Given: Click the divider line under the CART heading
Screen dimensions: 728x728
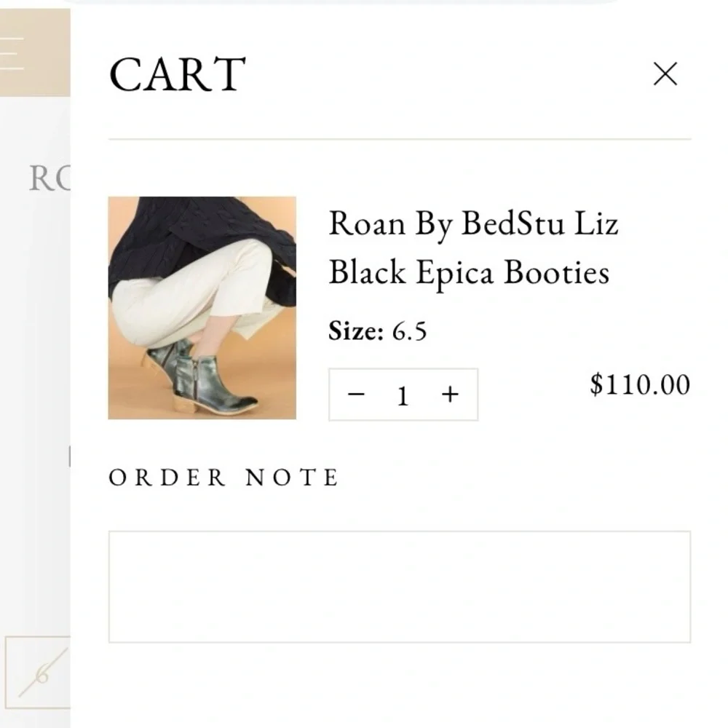Looking at the screenshot, I should tap(400, 138).
